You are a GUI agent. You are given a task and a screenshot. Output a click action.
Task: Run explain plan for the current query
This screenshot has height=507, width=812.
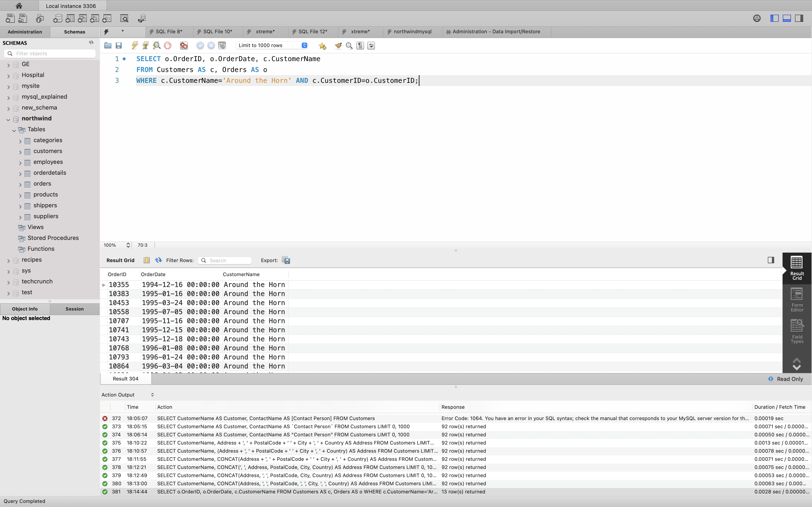click(x=157, y=45)
